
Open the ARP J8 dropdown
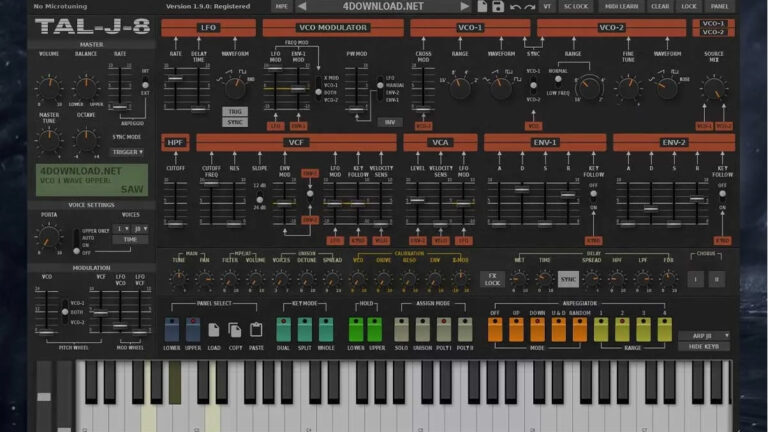tap(704, 336)
